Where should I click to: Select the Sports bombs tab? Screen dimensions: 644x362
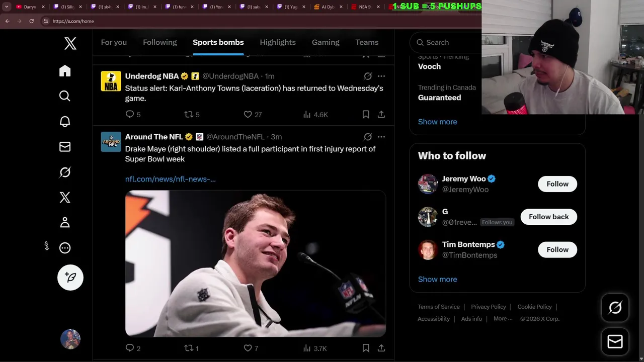(x=218, y=42)
